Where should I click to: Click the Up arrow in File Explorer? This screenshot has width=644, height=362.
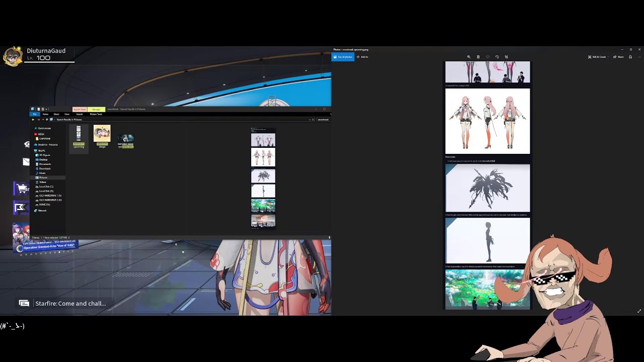click(46, 120)
